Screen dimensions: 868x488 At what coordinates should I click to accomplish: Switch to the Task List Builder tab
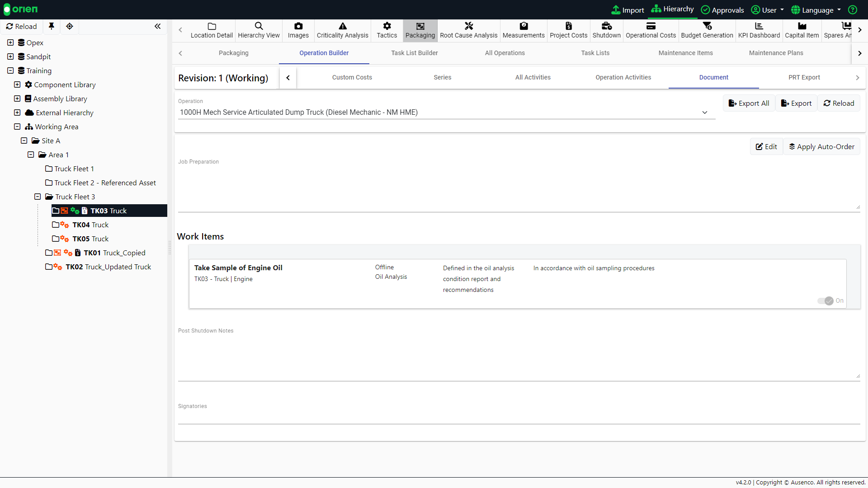point(414,53)
